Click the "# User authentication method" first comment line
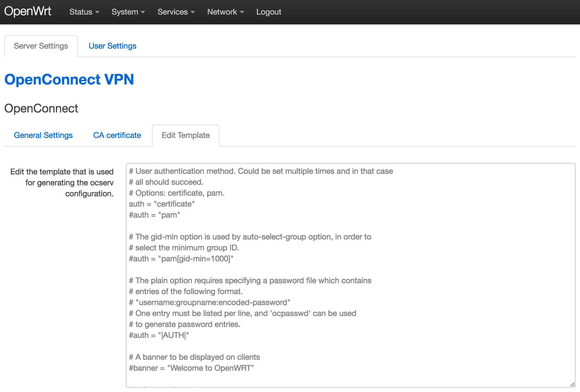The image size is (580, 392). (261, 171)
